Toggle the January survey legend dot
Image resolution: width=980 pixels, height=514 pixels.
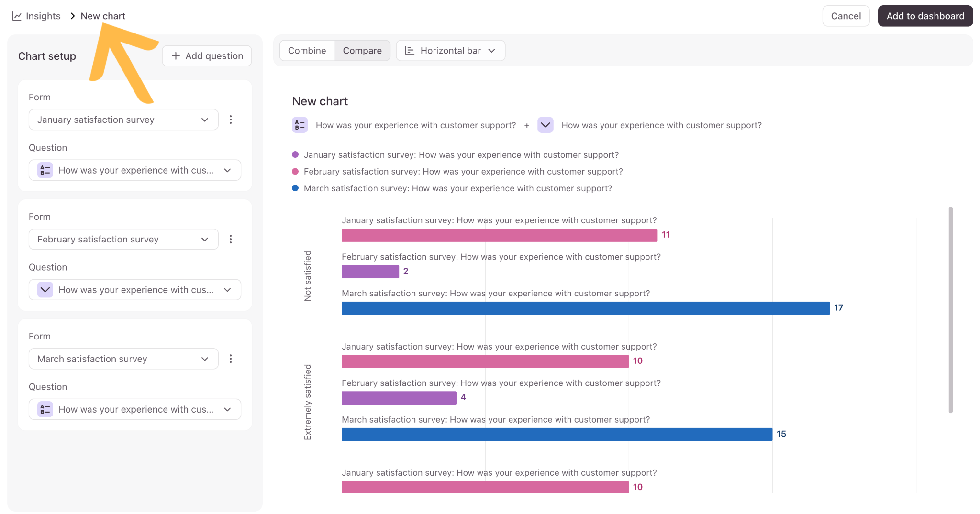coord(295,154)
